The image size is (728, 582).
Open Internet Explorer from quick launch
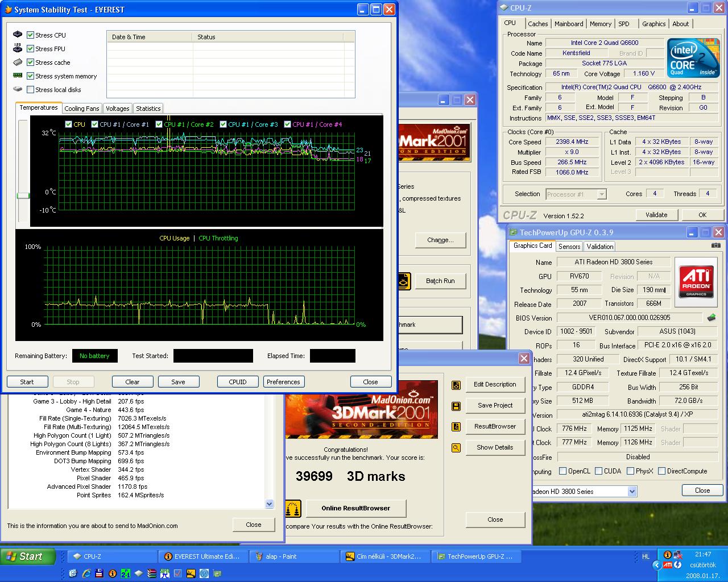coord(86,573)
